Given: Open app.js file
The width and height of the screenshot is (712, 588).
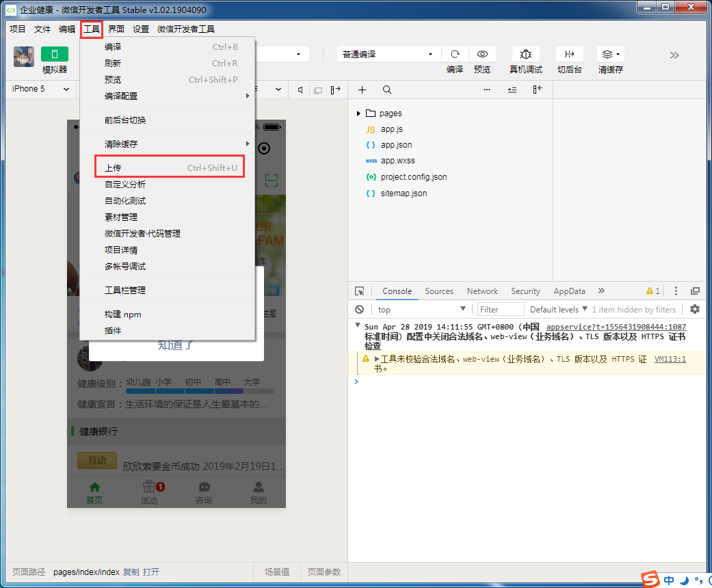Looking at the screenshot, I should pyautogui.click(x=391, y=129).
